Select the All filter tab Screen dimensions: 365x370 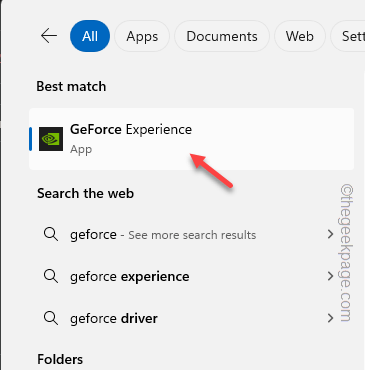(x=90, y=36)
